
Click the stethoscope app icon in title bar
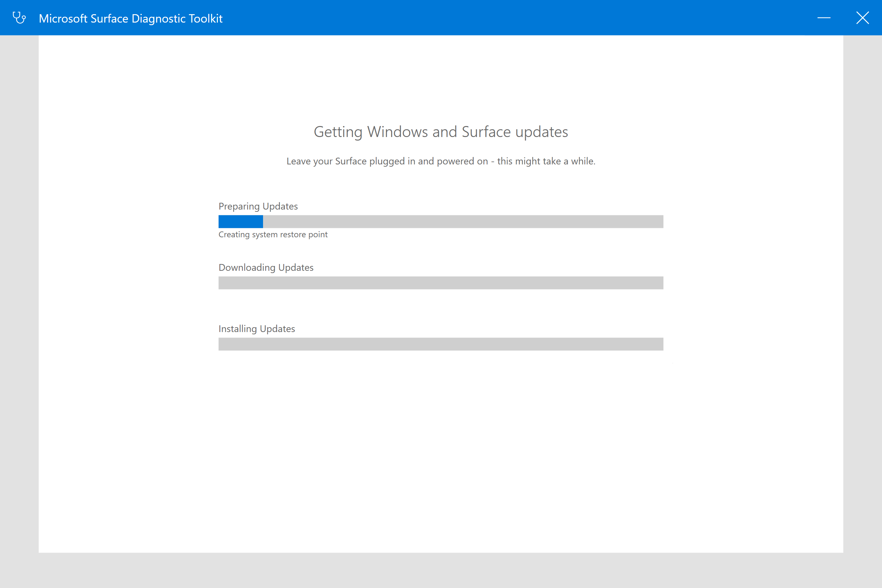(x=19, y=18)
